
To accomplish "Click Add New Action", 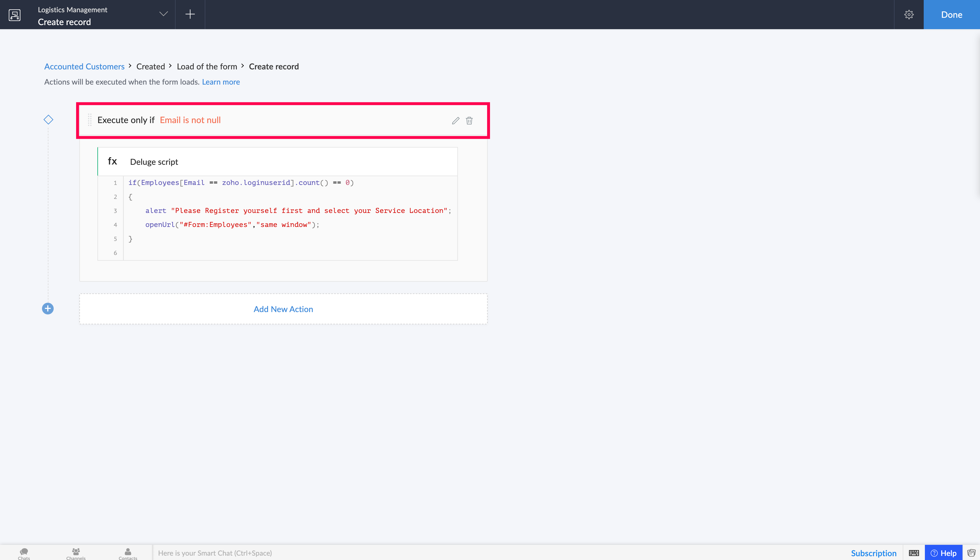I will click(x=283, y=309).
